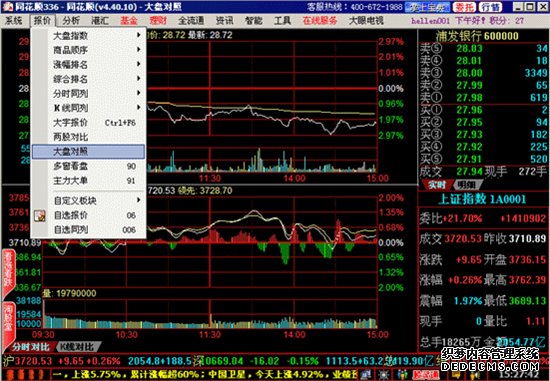Click the 在线服务 menu link

point(320,20)
